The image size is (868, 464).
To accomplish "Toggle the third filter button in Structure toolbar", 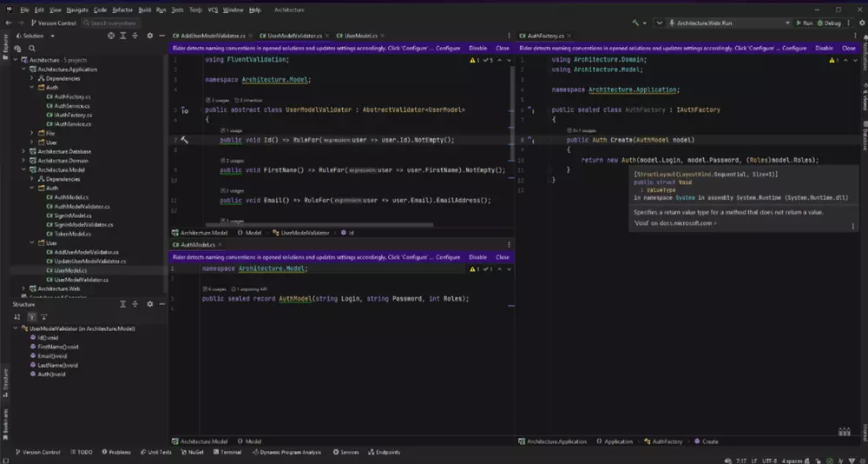I will (x=44, y=317).
